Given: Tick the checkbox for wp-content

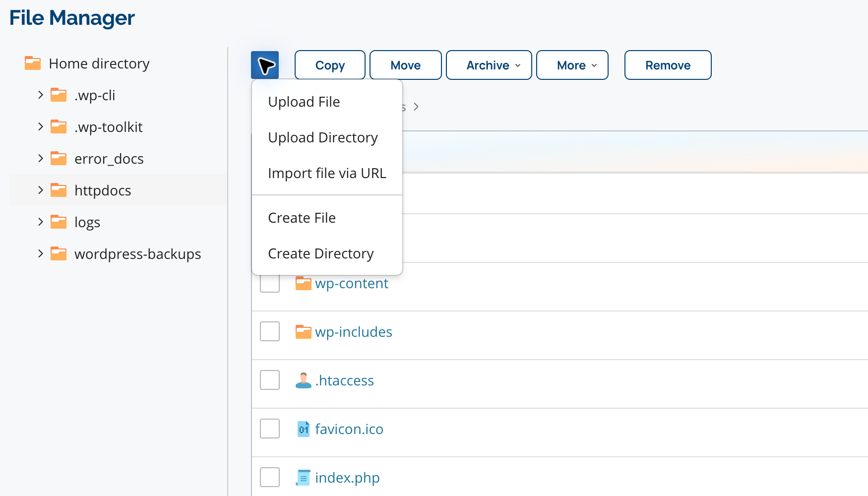Looking at the screenshot, I should (x=270, y=283).
